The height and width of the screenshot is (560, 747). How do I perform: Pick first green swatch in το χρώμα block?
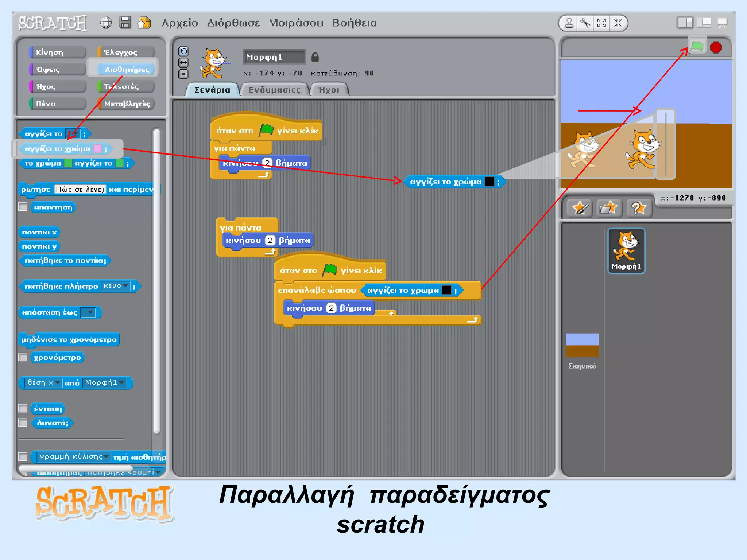68,163
